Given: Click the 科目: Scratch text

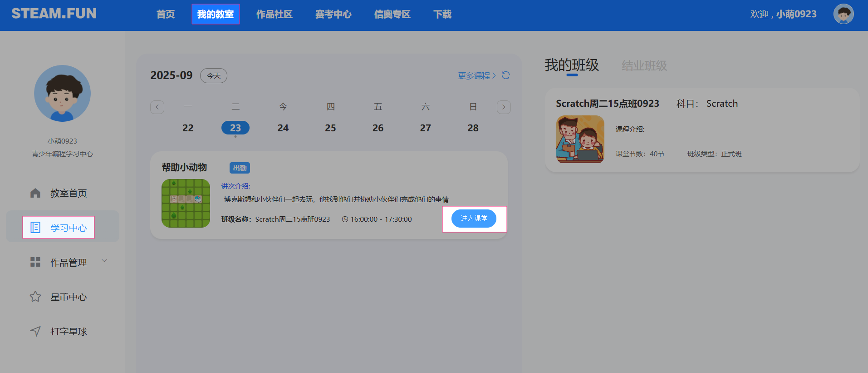Looking at the screenshot, I should pyautogui.click(x=707, y=104).
